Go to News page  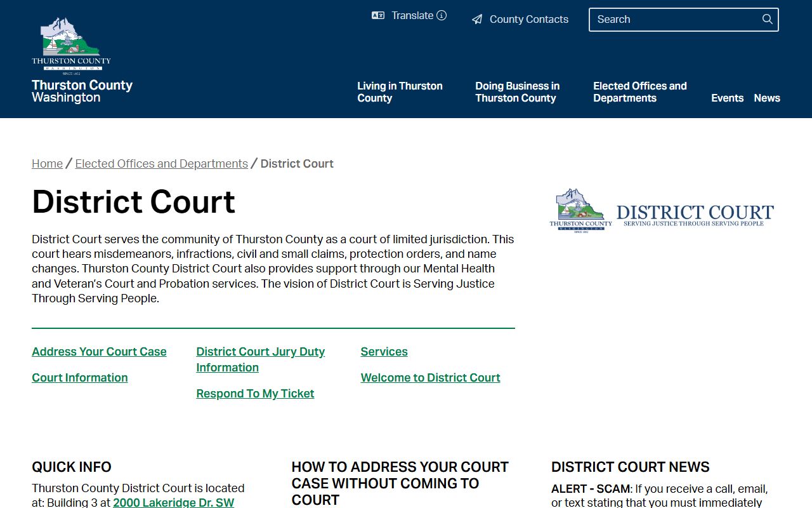tap(767, 98)
